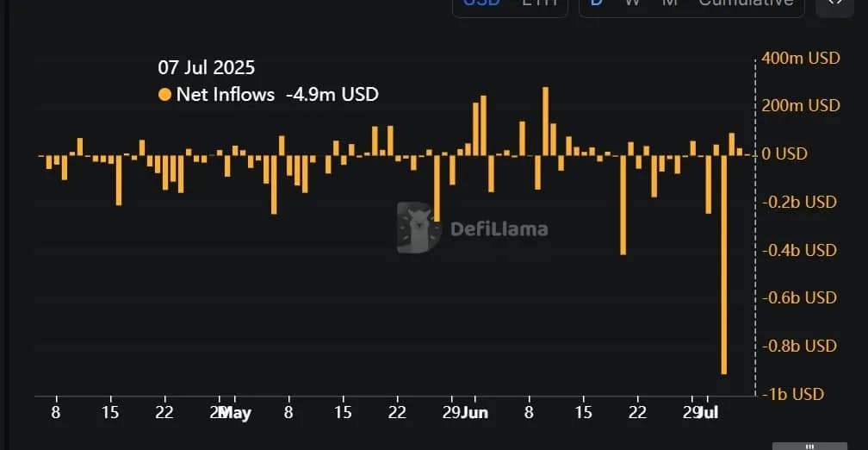Click the May label on the x-axis
Image resolution: width=868 pixels, height=450 pixels.
click(236, 413)
